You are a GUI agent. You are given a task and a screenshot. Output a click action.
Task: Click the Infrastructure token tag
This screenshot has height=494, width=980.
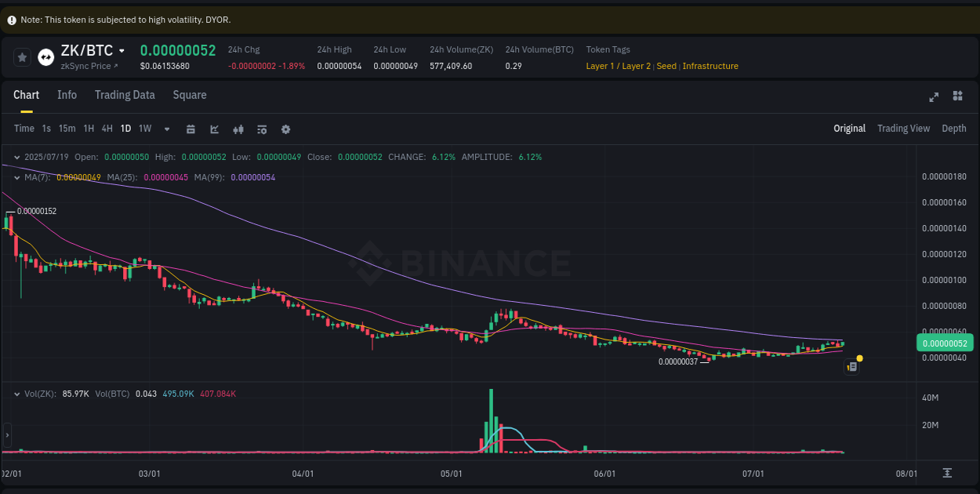tap(710, 66)
